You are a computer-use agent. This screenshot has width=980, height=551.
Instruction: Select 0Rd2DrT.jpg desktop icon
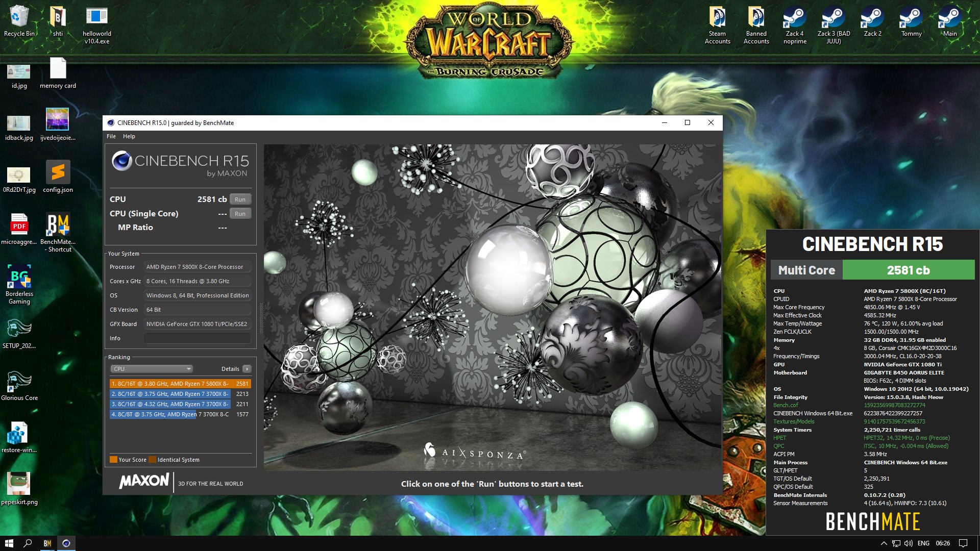(x=19, y=180)
